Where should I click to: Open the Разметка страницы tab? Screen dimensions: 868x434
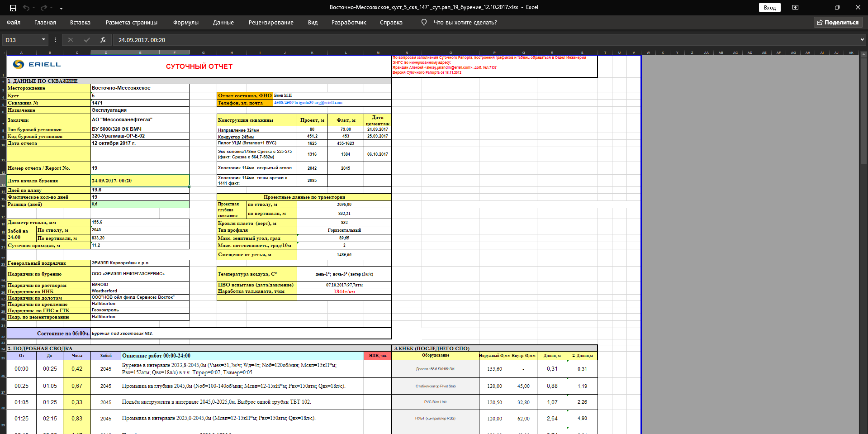pos(132,22)
